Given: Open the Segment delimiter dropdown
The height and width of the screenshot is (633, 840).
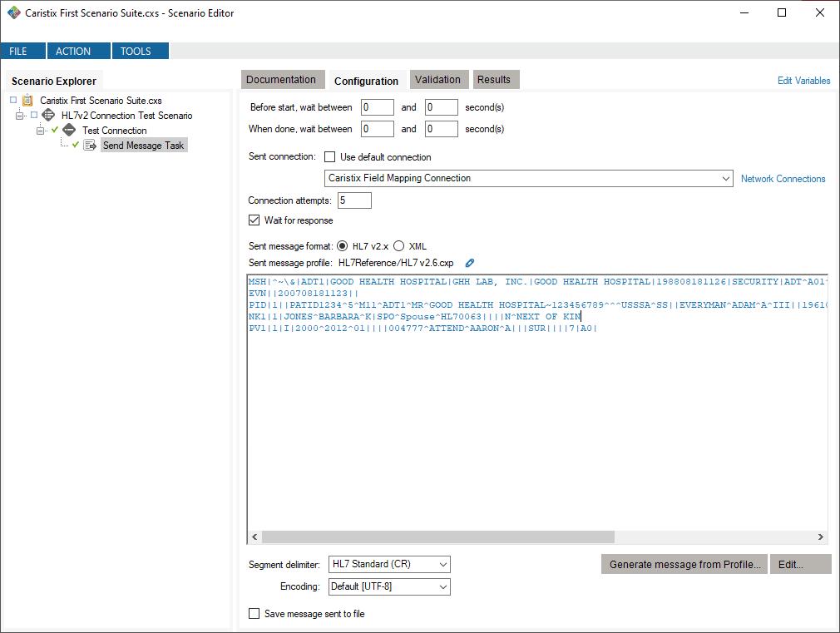Looking at the screenshot, I should [442, 564].
